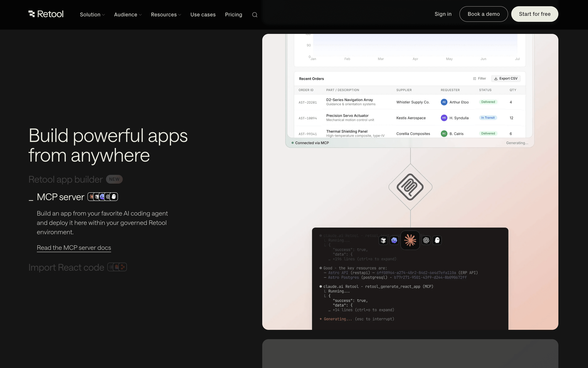The height and width of the screenshot is (368, 588).
Task: Click the Recent Orders table title
Action: click(311, 79)
